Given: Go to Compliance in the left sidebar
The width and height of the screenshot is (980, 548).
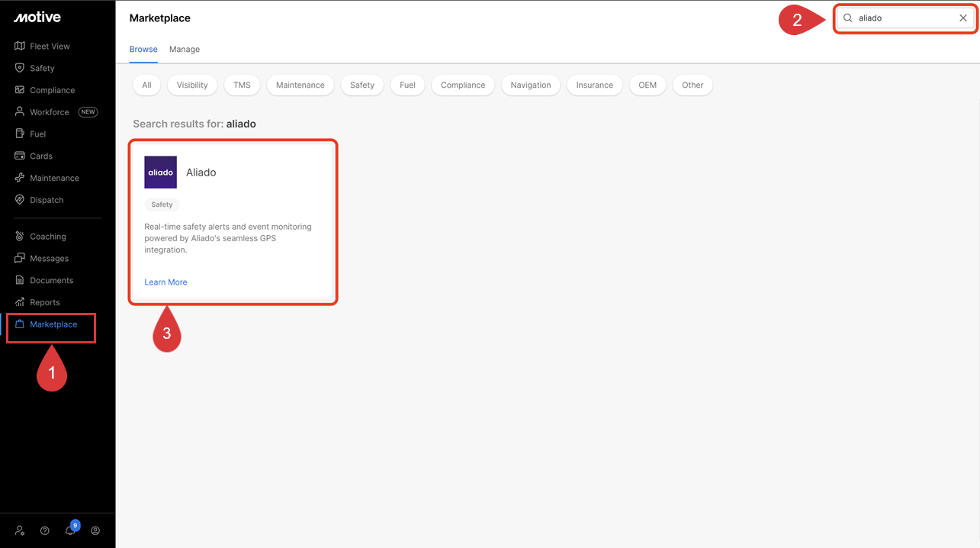Looking at the screenshot, I should click(52, 90).
